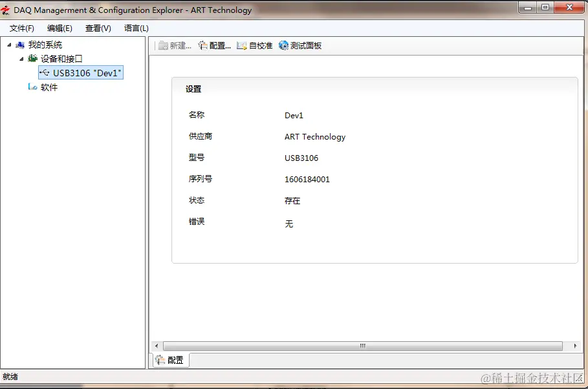
Task: Open the 文件(F) menu
Action: click(22, 28)
